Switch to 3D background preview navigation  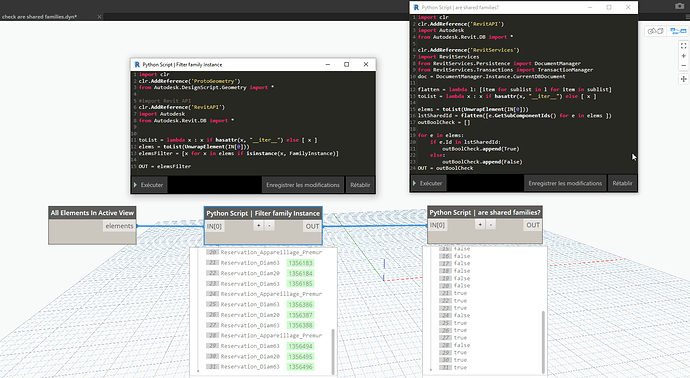coord(656,31)
